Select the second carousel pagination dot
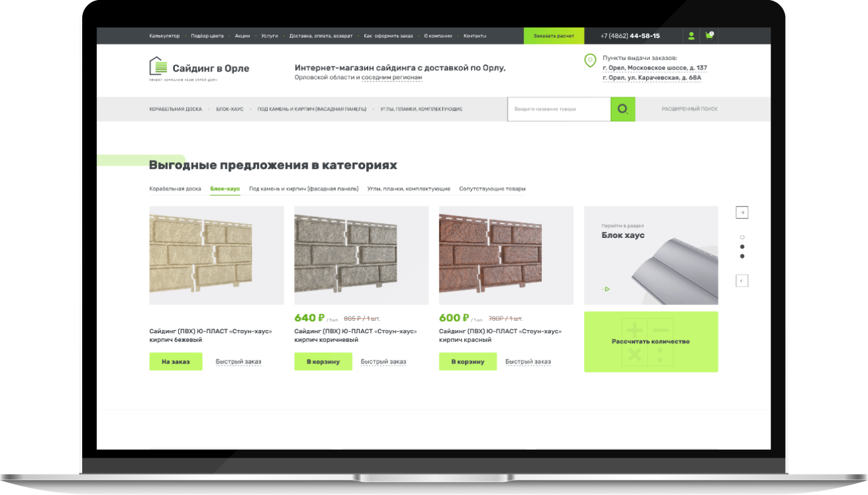 coord(742,247)
